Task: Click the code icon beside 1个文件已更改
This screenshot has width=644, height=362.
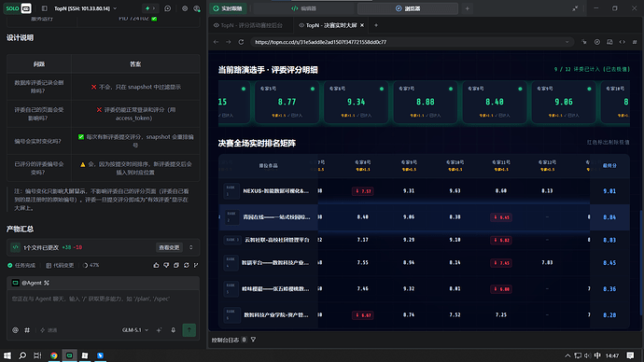Action: [16, 247]
